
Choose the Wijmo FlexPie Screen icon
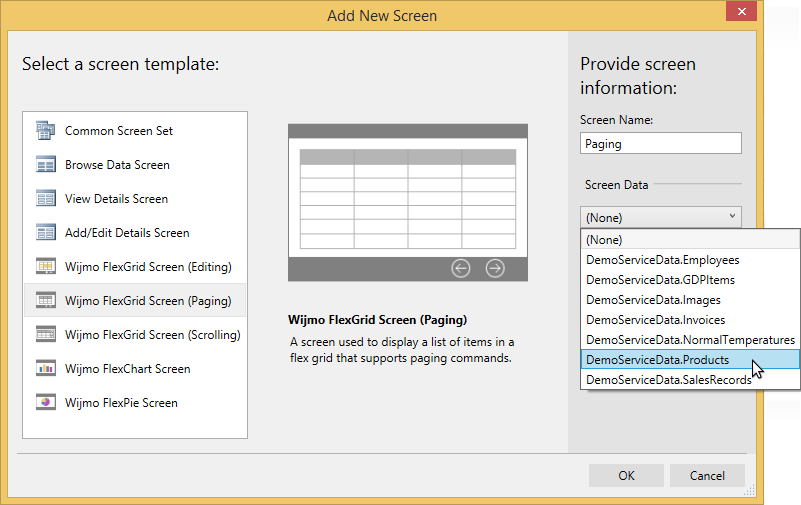pos(45,402)
